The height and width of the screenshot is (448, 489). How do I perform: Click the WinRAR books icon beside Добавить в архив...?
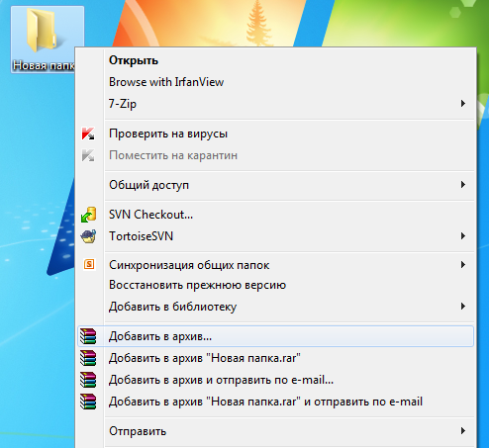pyautogui.click(x=88, y=336)
